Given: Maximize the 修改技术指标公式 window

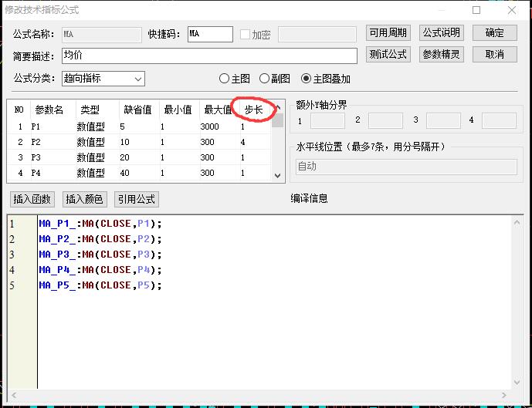Looking at the screenshot, I should 476,10.
